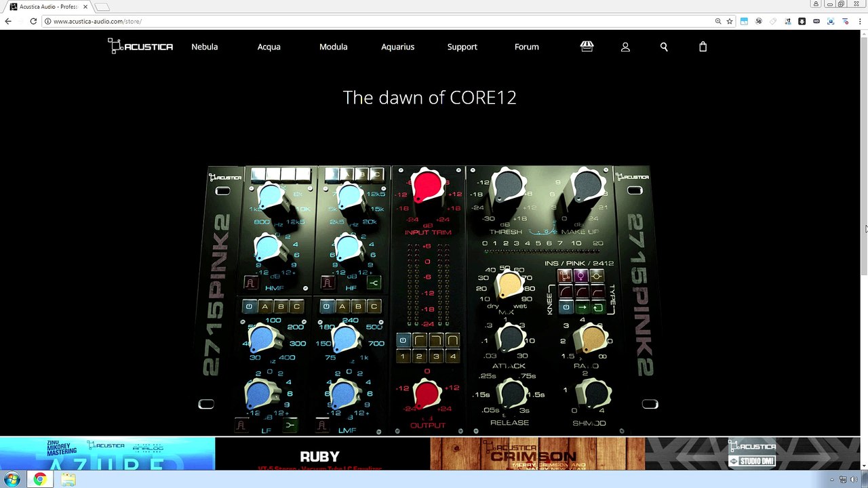Open the HD extension icon
The height and width of the screenshot is (488, 868).
pos(816,21)
